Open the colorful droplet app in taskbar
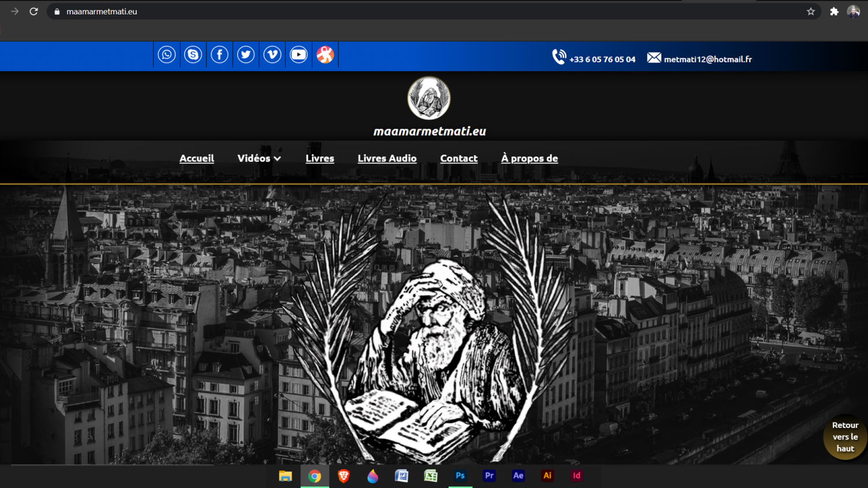 373,476
